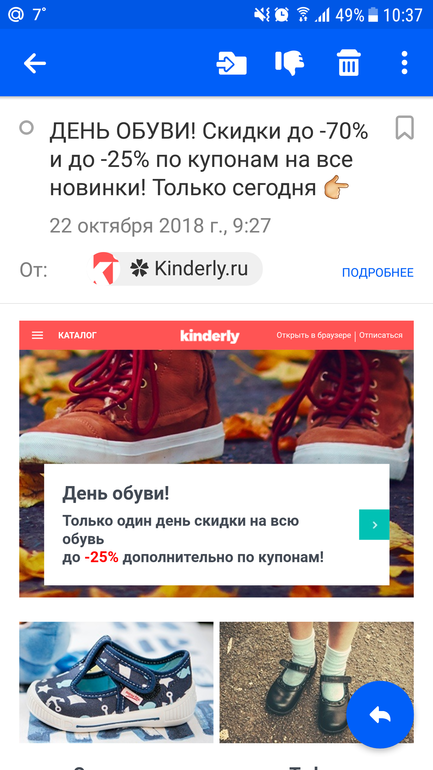Tap the blue reply floating button
The image size is (433, 770).
pyautogui.click(x=380, y=715)
